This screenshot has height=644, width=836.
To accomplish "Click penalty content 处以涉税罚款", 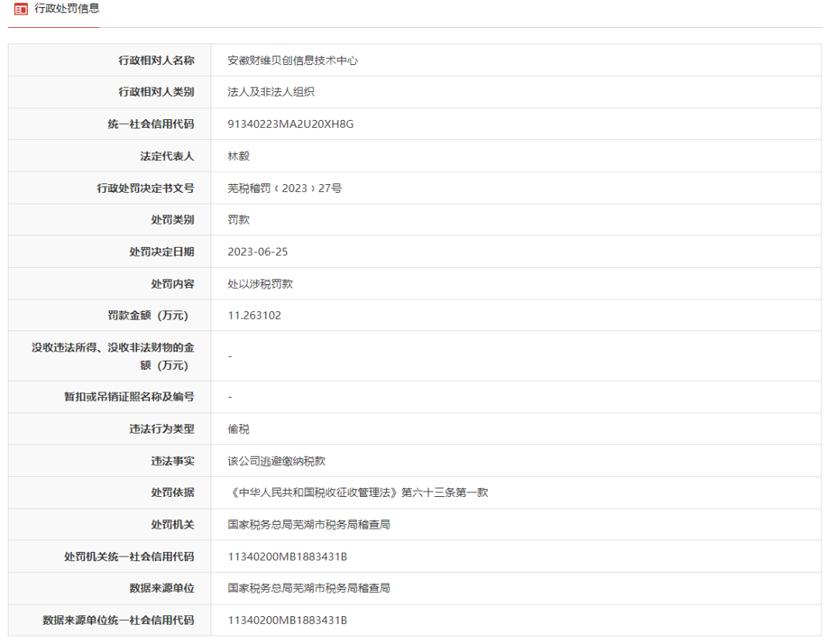I will pos(260,283).
